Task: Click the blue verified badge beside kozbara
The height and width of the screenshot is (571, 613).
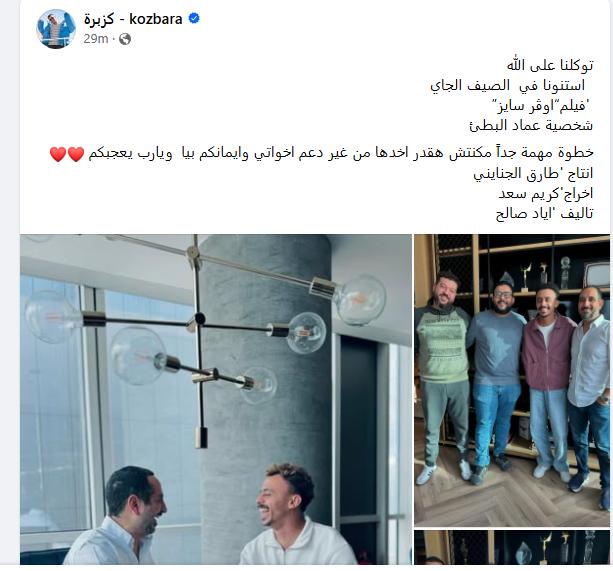Action: click(x=194, y=18)
